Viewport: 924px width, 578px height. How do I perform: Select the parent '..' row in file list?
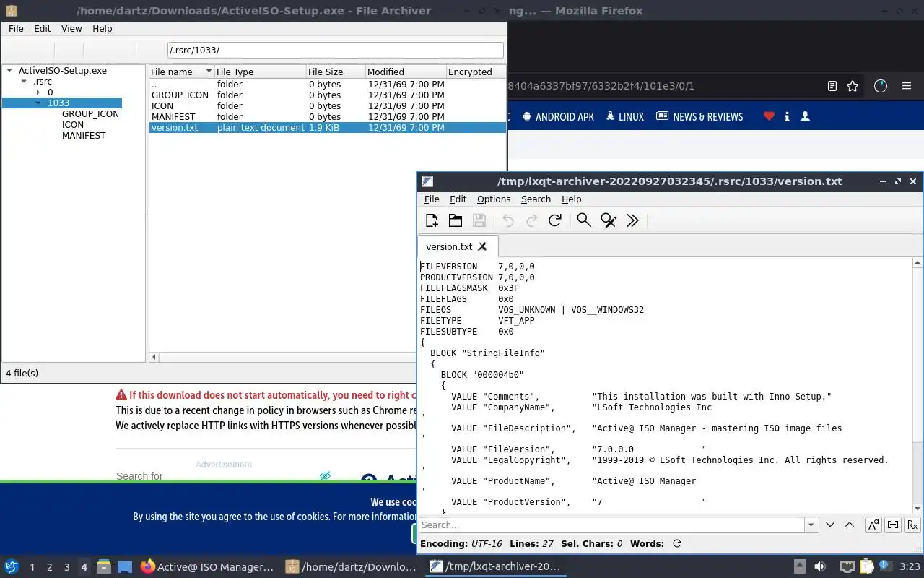point(328,85)
